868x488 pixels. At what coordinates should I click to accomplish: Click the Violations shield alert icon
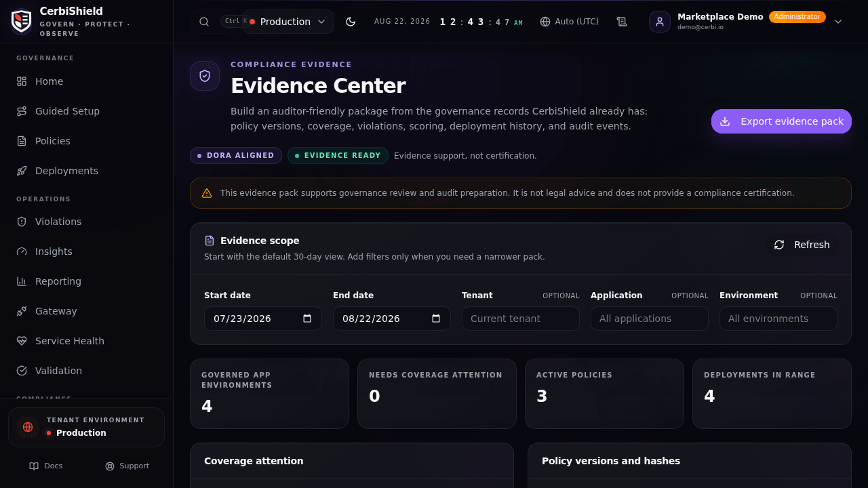pos(22,222)
